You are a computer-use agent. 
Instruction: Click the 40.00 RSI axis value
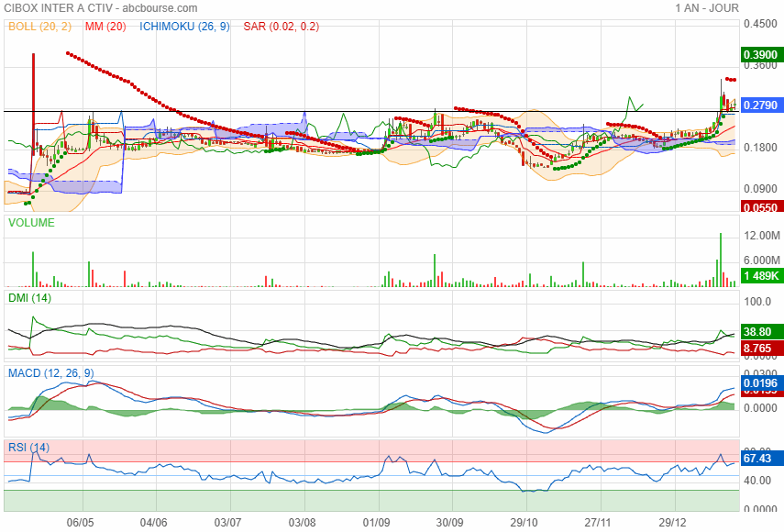[x=757, y=481]
